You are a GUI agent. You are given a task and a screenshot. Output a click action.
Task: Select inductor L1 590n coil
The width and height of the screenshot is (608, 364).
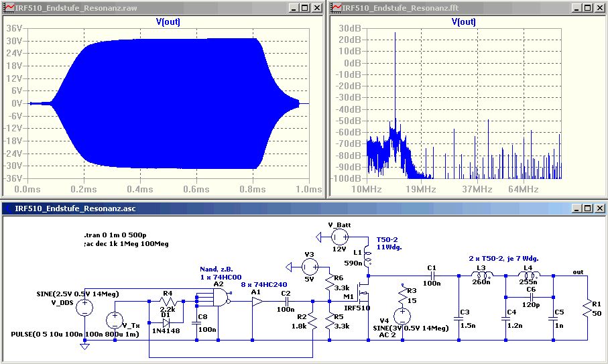coord(367,258)
